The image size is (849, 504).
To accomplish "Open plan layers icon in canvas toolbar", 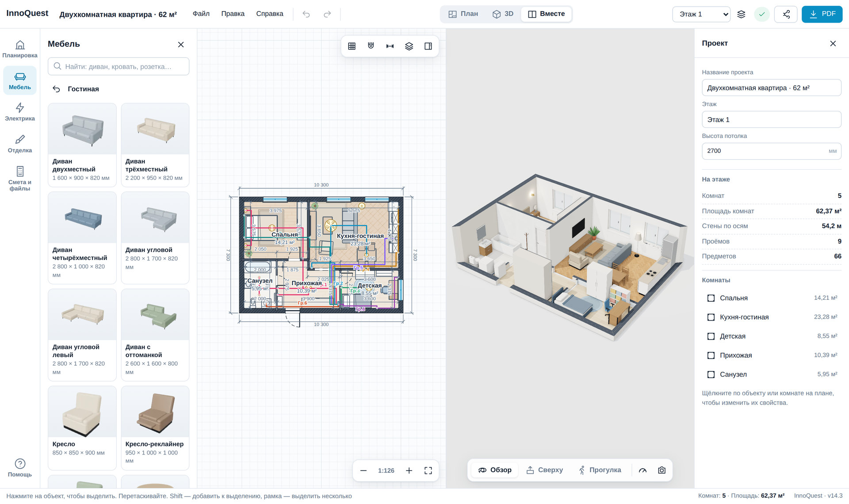I will pos(409,46).
